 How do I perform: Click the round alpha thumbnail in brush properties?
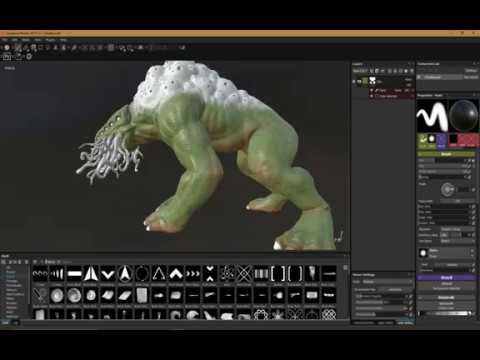(x=423, y=253)
